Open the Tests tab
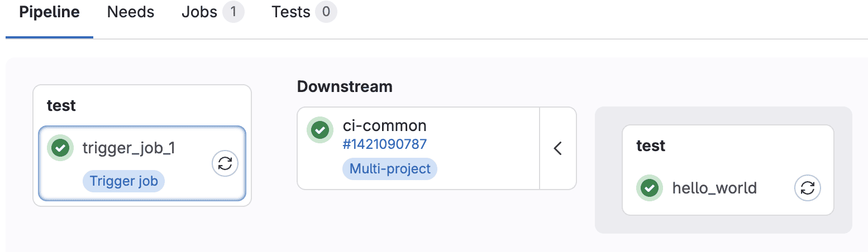This screenshot has width=868, height=252. pyautogui.click(x=304, y=12)
